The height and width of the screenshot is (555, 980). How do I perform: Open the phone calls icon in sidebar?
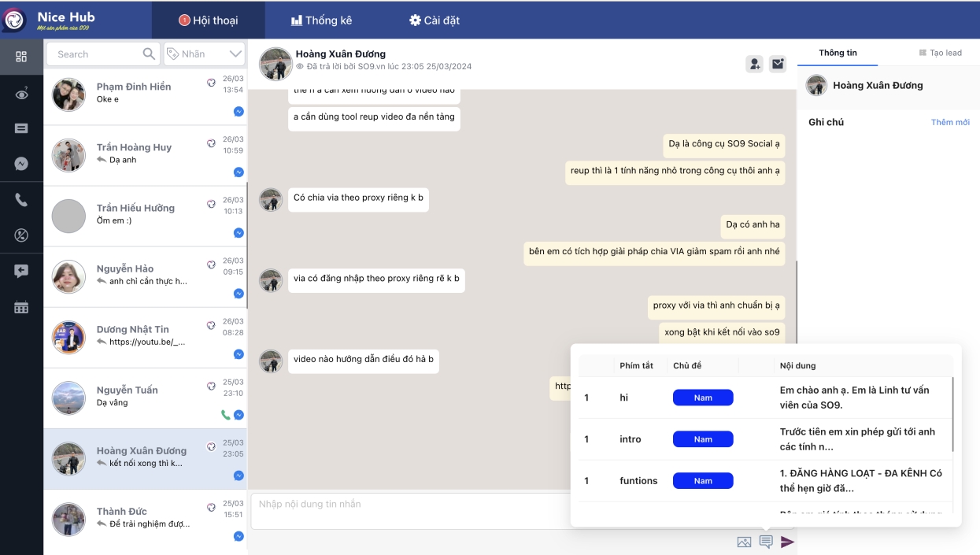[21, 200]
